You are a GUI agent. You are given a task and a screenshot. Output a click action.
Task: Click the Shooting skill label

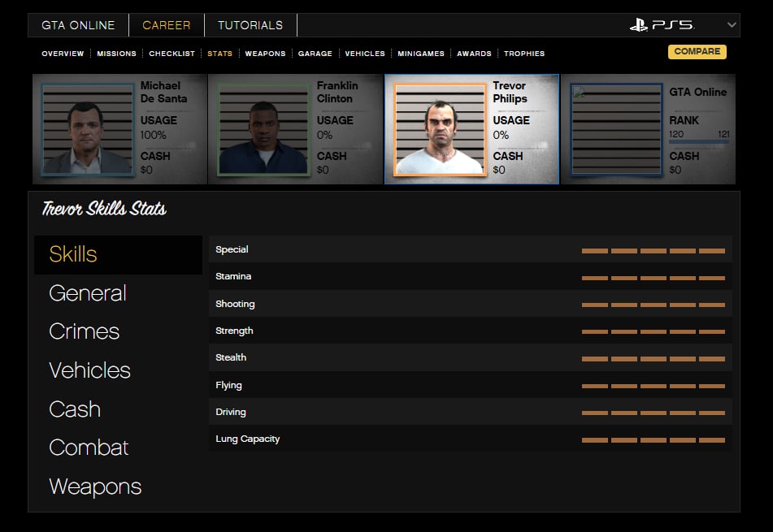pyautogui.click(x=235, y=304)
